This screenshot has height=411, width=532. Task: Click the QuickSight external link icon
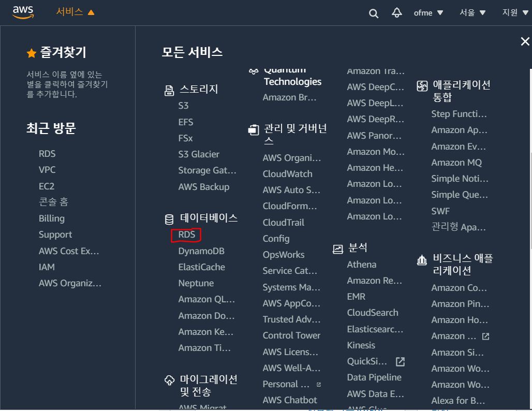click(401, 362)
